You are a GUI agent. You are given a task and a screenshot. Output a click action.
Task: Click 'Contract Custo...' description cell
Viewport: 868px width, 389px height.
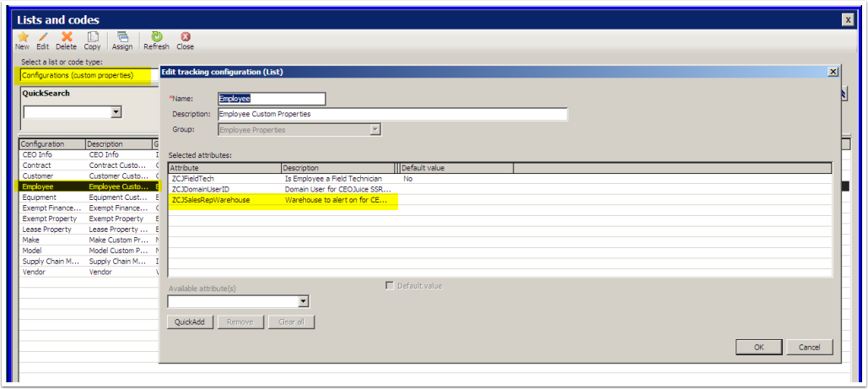(x=118, y=165)
